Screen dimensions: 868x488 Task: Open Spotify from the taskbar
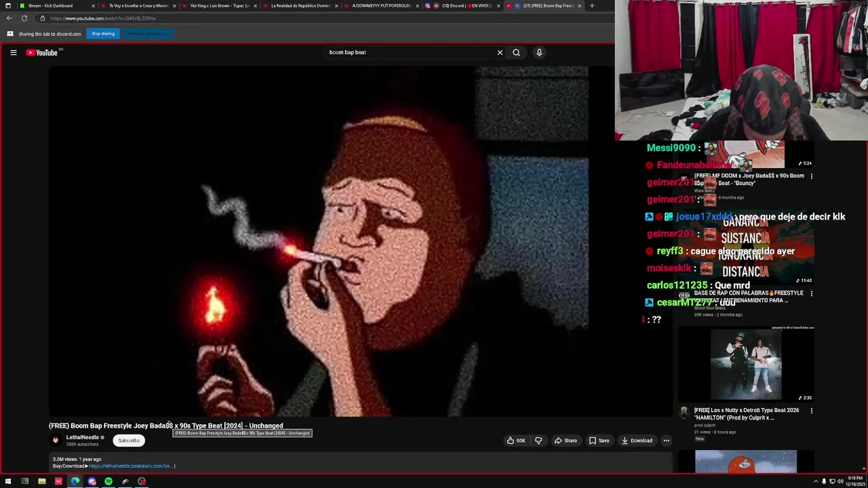pyautogui.click(x=108, y=481)
